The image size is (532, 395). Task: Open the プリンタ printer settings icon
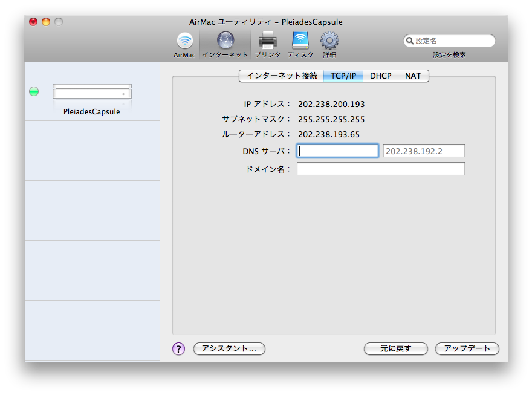(x=268, y=41)
